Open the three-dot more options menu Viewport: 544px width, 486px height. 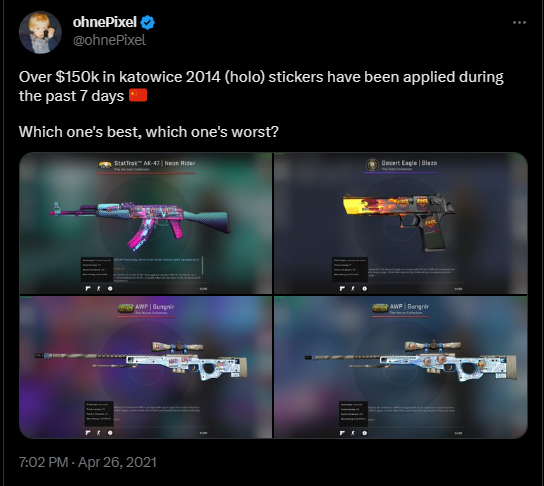(519, 23)
